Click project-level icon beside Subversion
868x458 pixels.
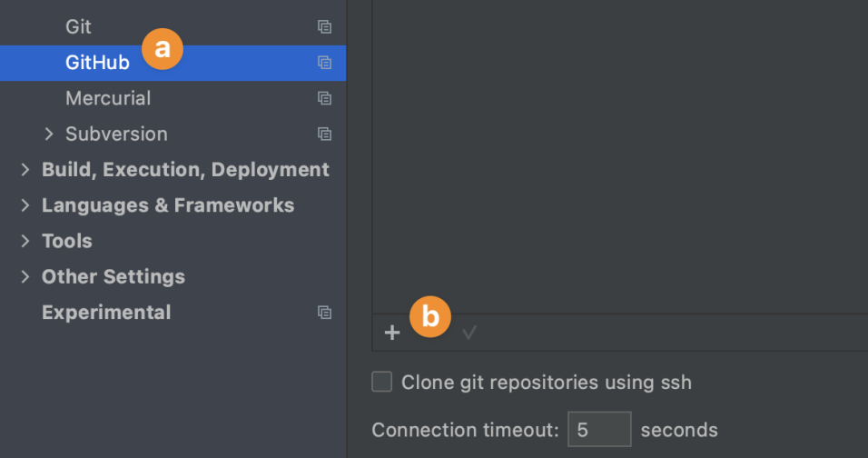pyautogui.click(x=324, y=134)
